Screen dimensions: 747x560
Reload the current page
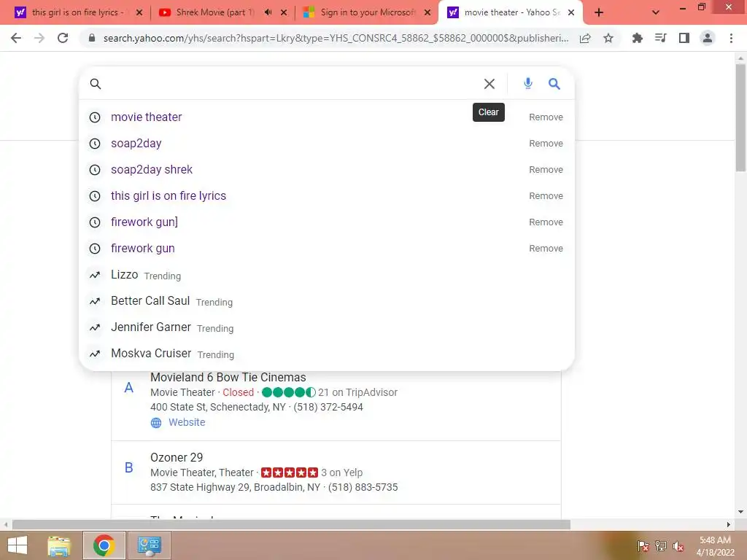(x=63, y=38)
